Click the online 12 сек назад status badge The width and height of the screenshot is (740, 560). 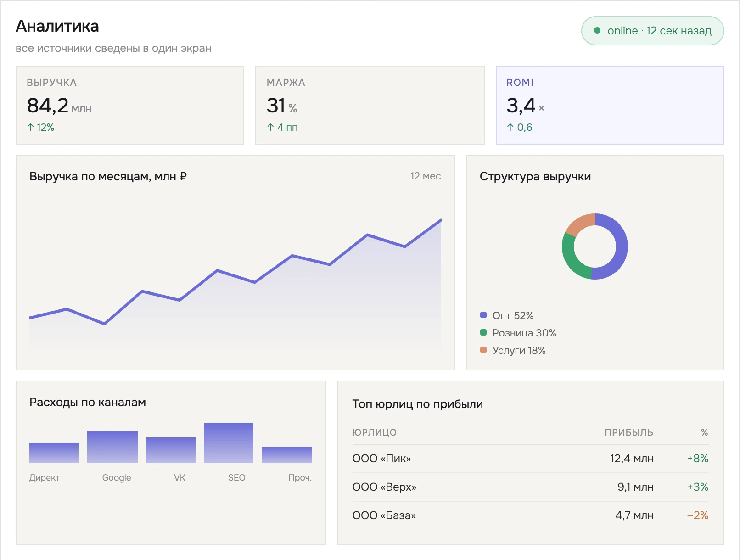(653, 31)
